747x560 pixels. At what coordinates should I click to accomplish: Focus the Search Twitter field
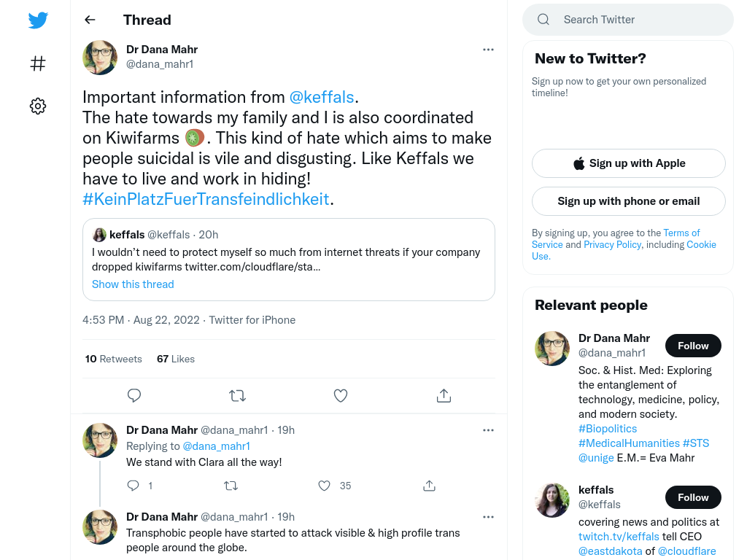628,20
